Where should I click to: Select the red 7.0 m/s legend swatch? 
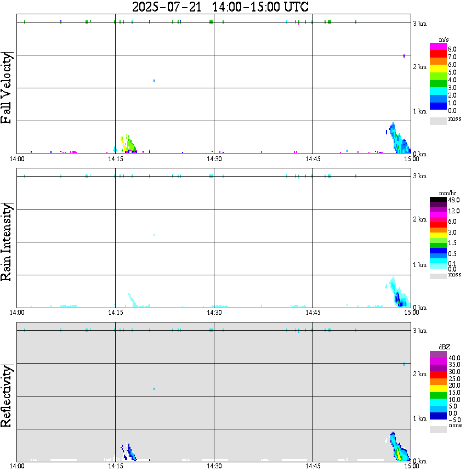click(x=438, y=54)
